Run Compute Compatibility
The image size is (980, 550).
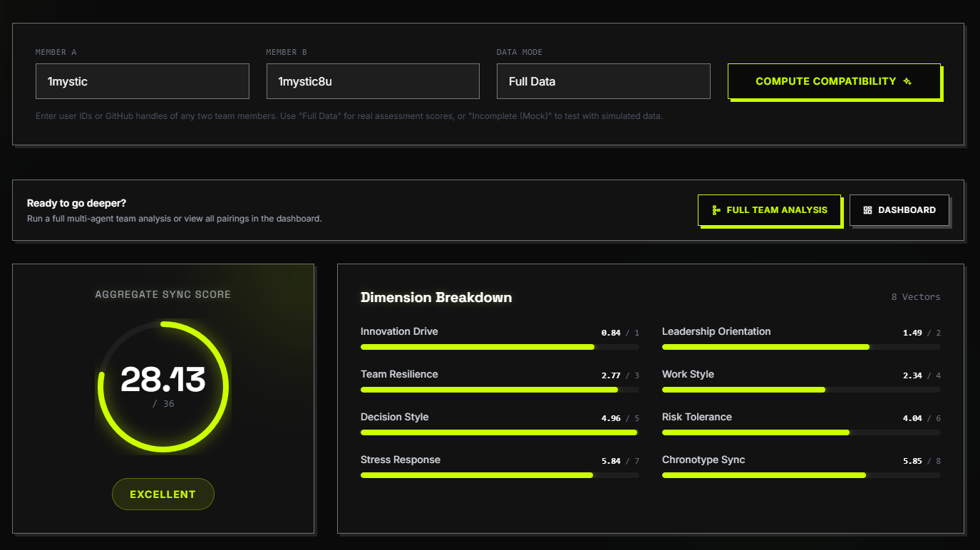click(834, 81)
